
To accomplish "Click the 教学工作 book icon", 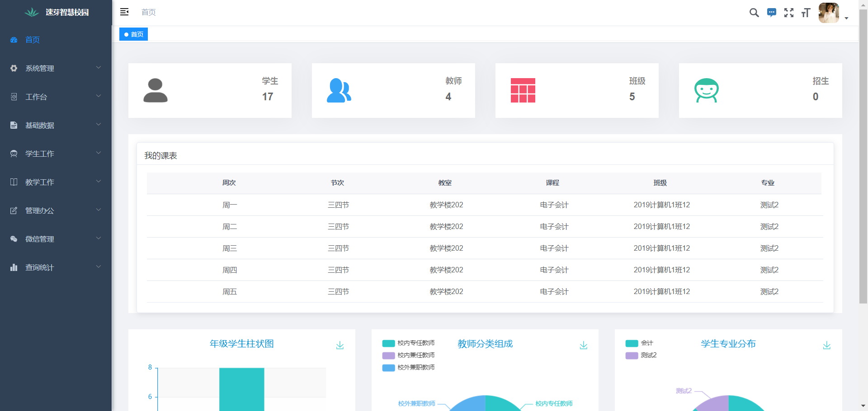I will [x=14, y=182].
